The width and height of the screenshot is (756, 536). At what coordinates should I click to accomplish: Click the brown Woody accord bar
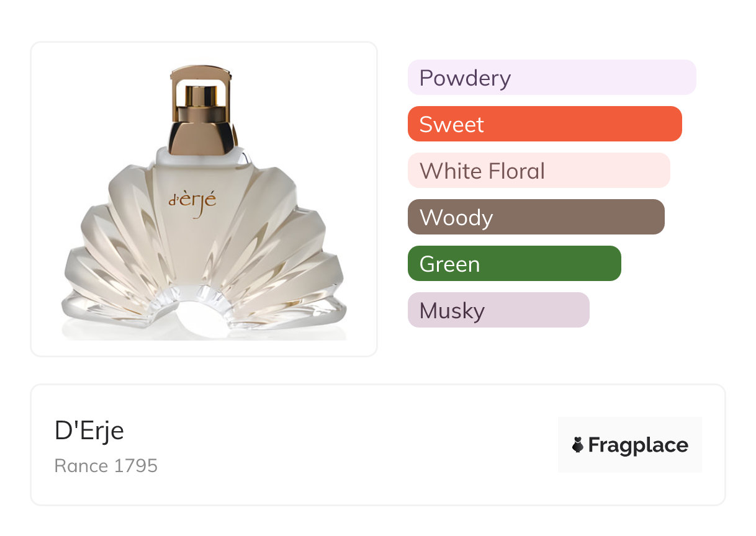536,217
